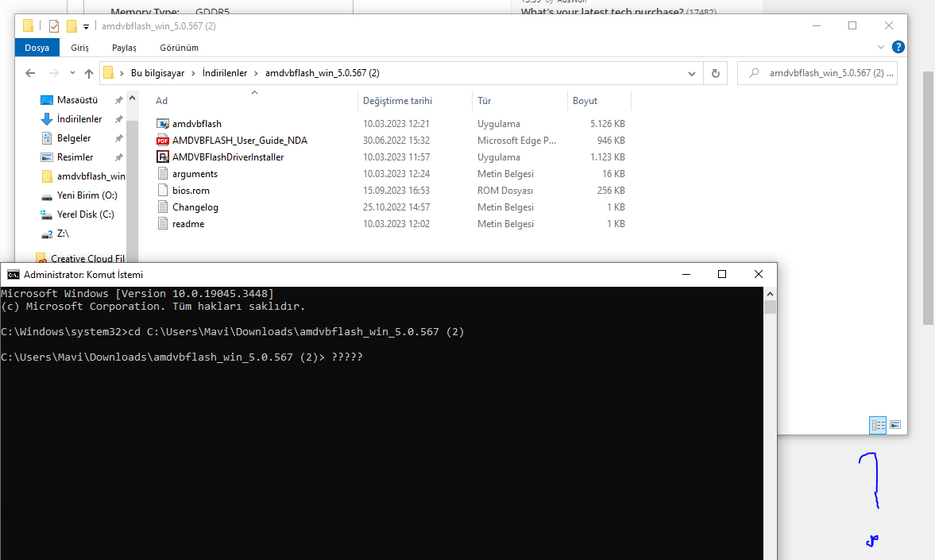The height and width of the screenshot is (560, 935).
Task: Open the Görünüm ribbon tab
Action: click(179, 48)
